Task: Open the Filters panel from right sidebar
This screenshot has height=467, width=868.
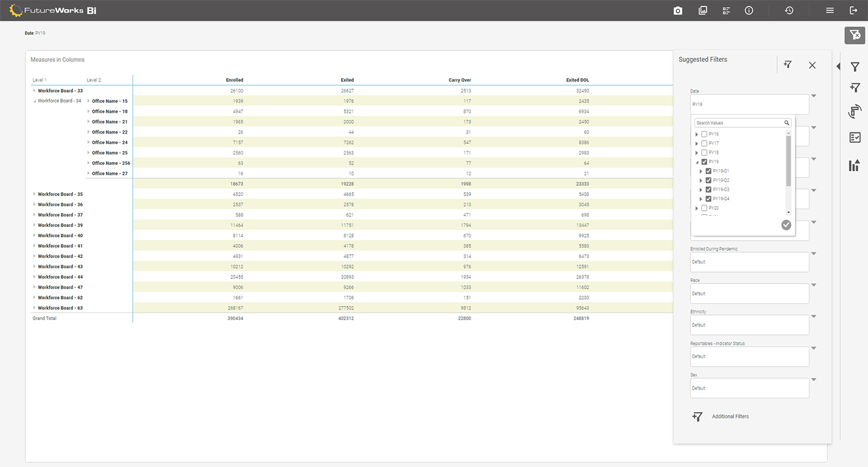Action: click(855, 67)
